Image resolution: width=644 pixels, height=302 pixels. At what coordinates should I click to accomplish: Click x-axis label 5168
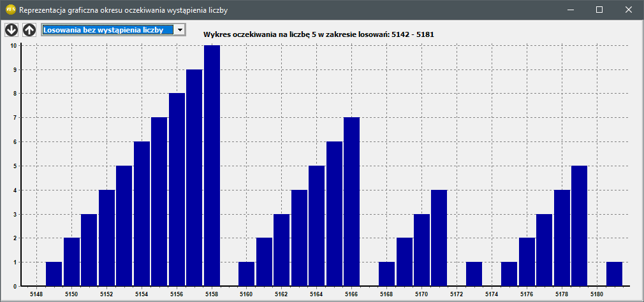click(386, 294)
